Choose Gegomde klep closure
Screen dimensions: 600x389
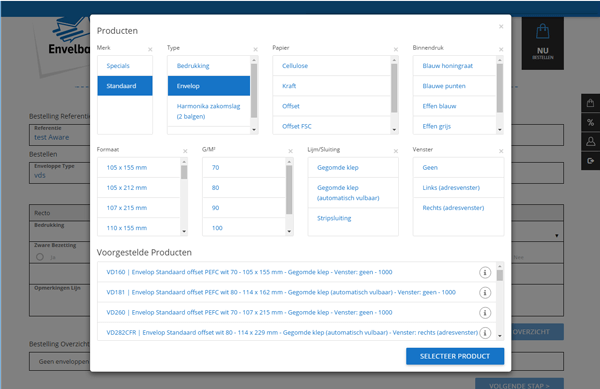coord(353,168)
